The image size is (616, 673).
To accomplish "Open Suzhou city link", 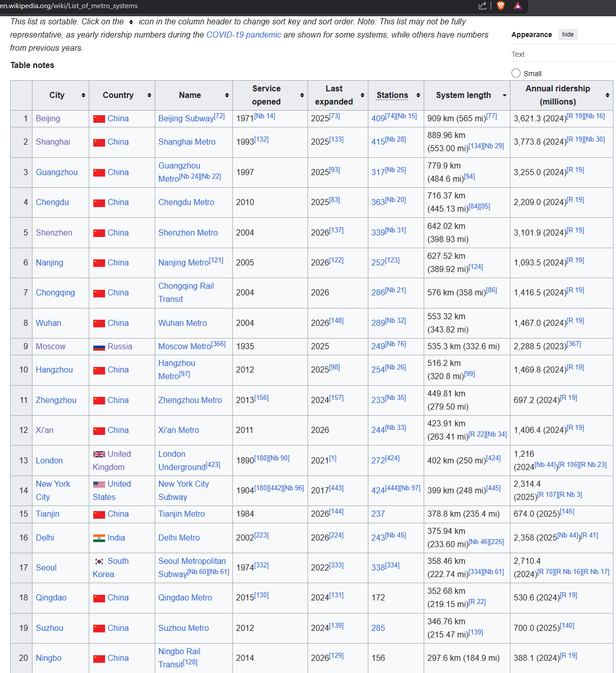I will point(49,628).
